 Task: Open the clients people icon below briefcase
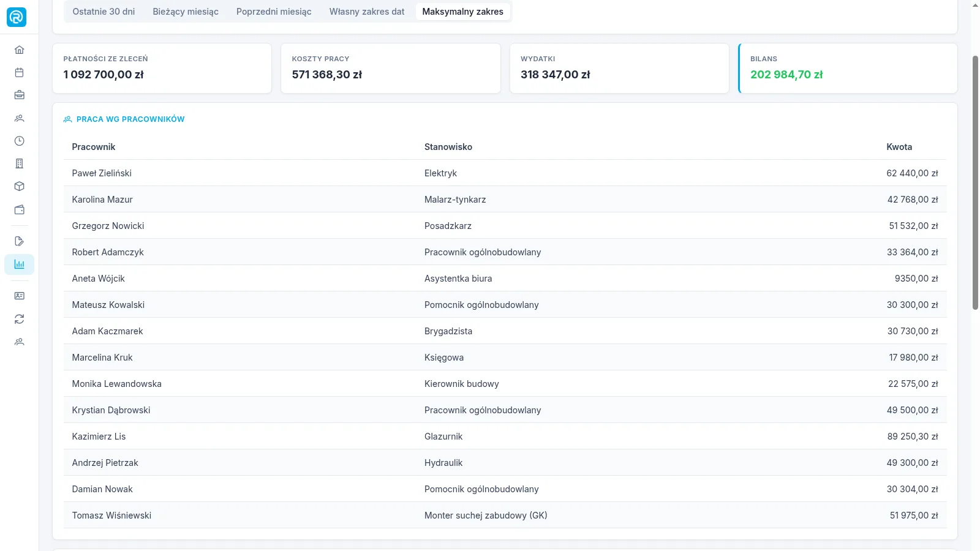19,118
